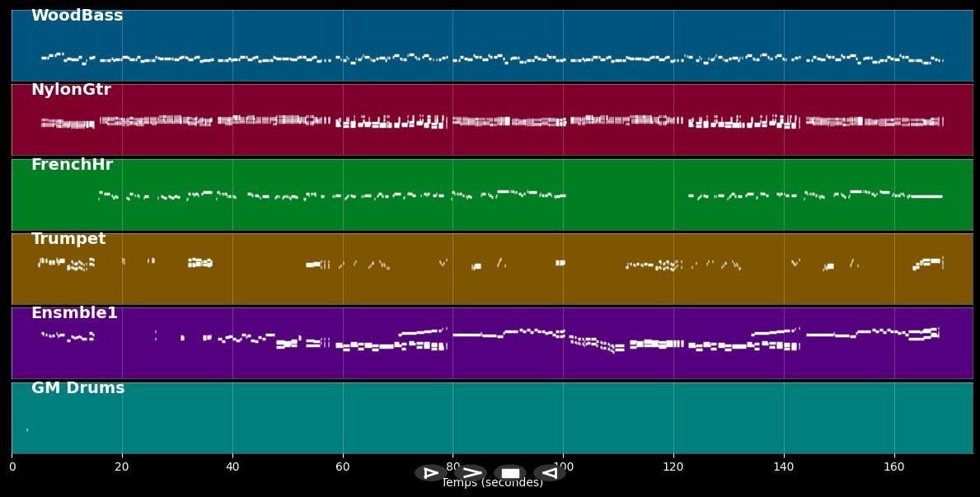
Task: Select the WoodBass track label
Action: click(77, 16)
